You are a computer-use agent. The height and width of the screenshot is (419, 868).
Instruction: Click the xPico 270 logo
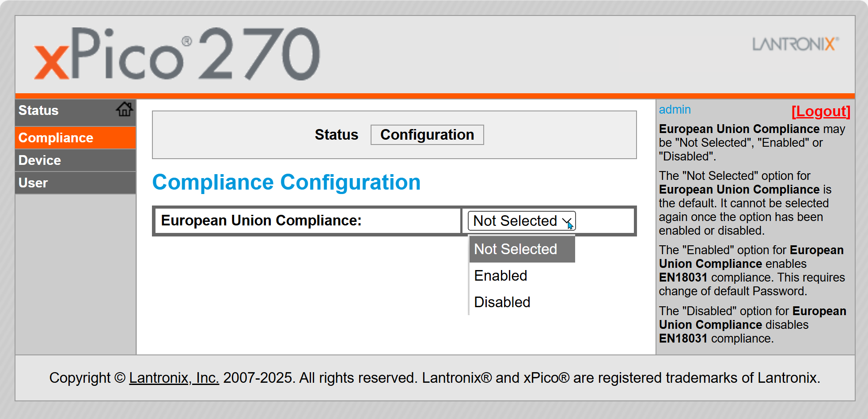177,54
